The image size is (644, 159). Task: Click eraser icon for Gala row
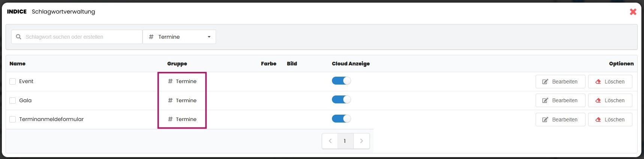(598, 100)
